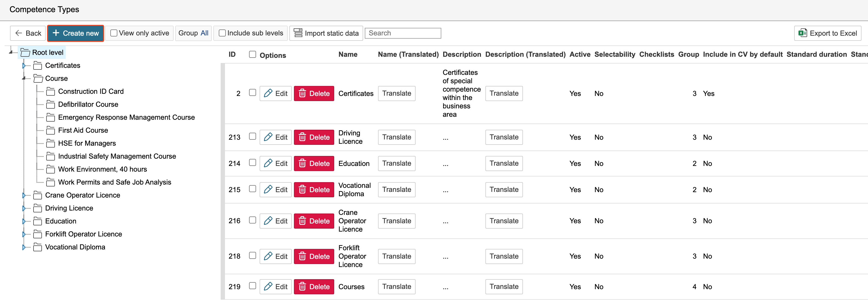Click pencil Edit icon for Education row
868x307 pixels.
click(x=268, y=163)
